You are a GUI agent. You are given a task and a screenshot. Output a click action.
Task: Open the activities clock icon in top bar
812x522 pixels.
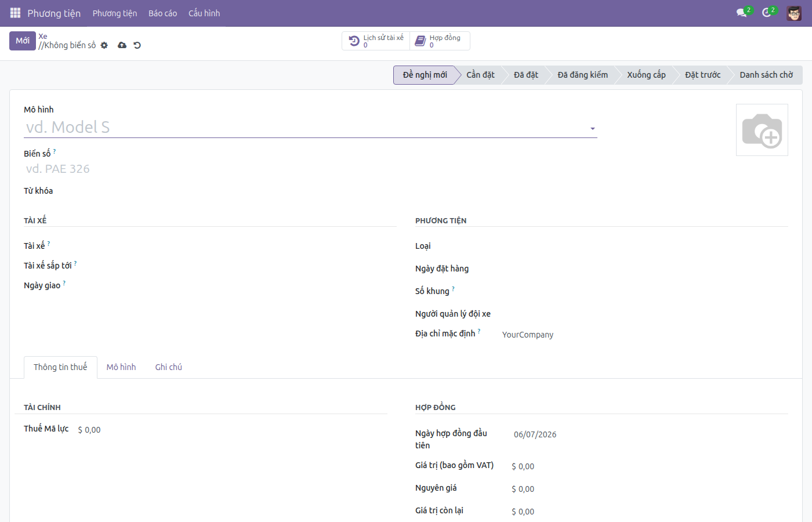[x=767, y=13]
